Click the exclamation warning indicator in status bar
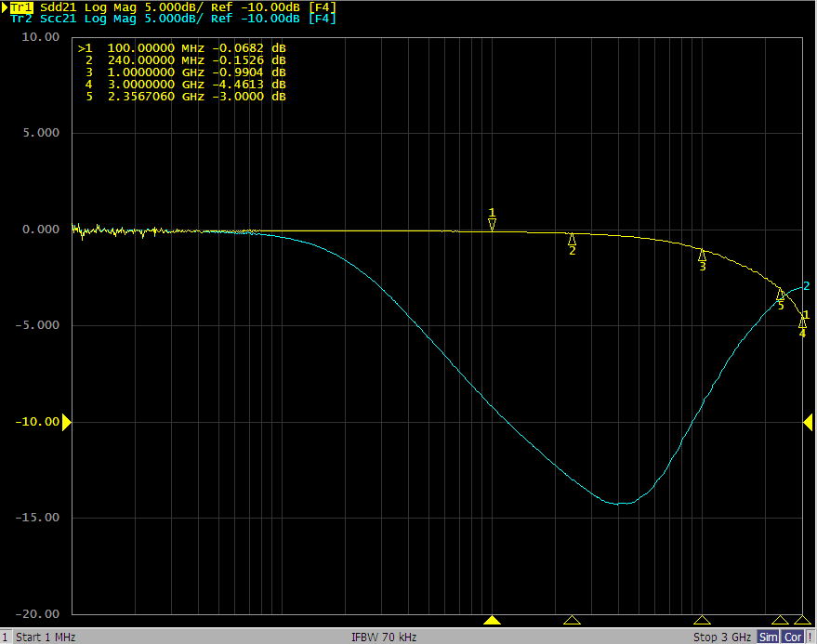817x644 pixels. pos(810,637)
